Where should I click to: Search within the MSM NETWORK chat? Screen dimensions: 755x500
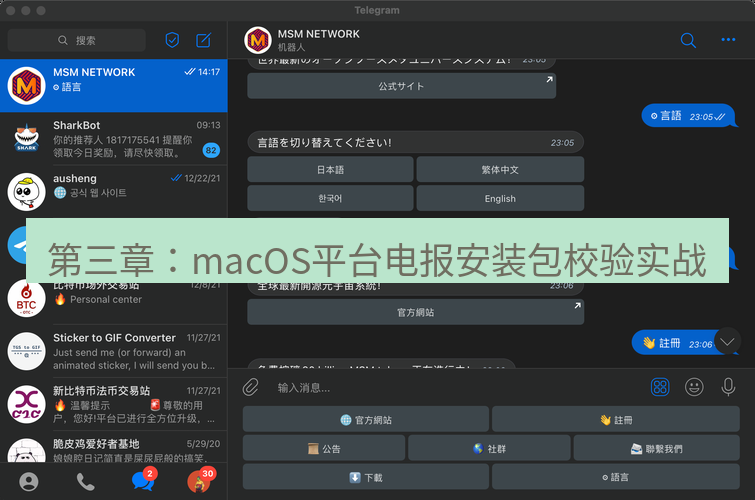pos(688,40)
